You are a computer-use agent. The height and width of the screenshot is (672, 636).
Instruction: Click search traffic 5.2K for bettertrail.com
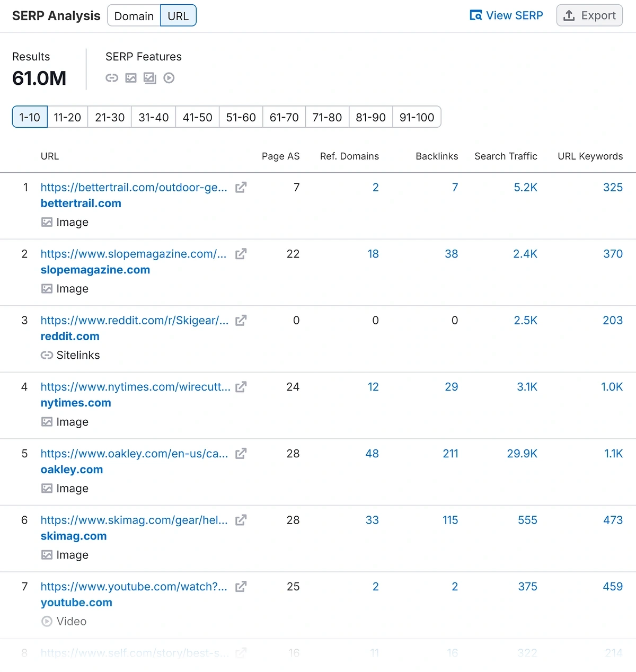(x=525, y=187)
